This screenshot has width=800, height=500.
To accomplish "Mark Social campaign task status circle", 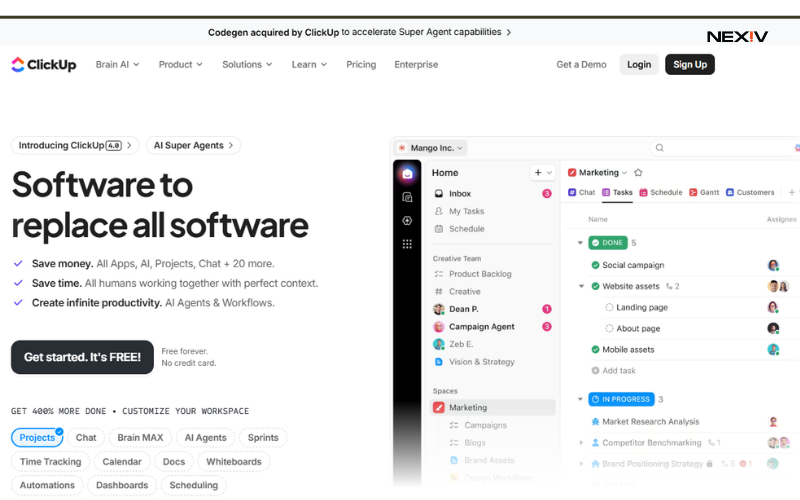I will 595,265.
